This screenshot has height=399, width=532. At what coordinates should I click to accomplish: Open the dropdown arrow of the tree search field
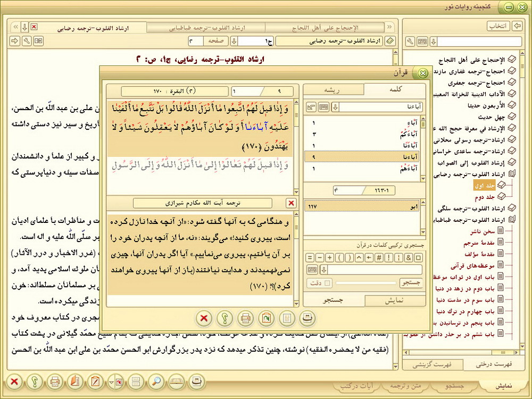point(433,41)
